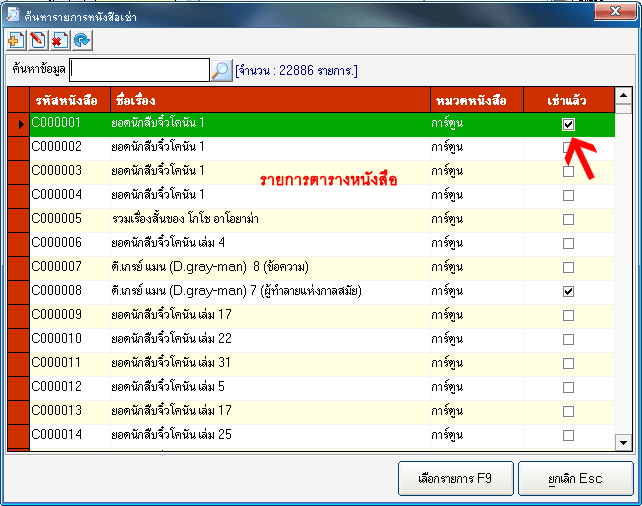Toggle rented checkbox for C000010
Screen dimensions: 642x506
point(568,339)
